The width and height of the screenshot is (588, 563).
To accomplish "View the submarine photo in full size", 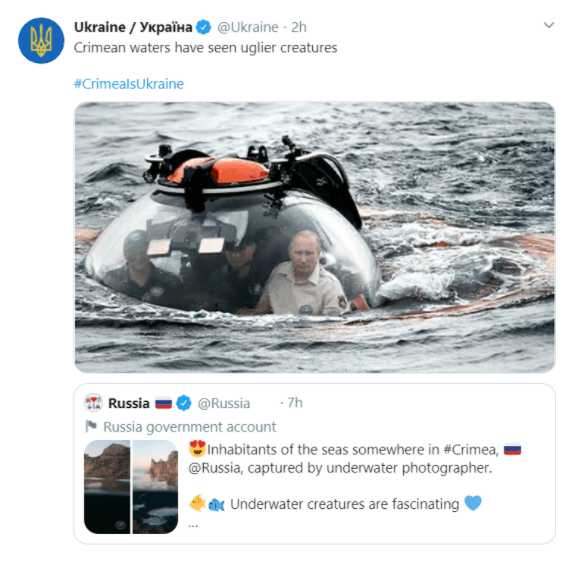I will click(x=315, y=237).
